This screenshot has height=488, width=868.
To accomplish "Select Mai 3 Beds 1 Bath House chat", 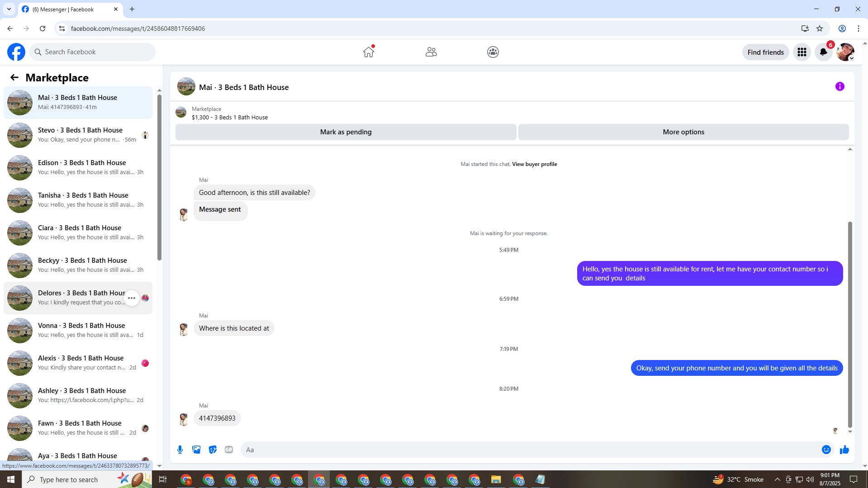I will pyautogui.click(x=78, y=102).
